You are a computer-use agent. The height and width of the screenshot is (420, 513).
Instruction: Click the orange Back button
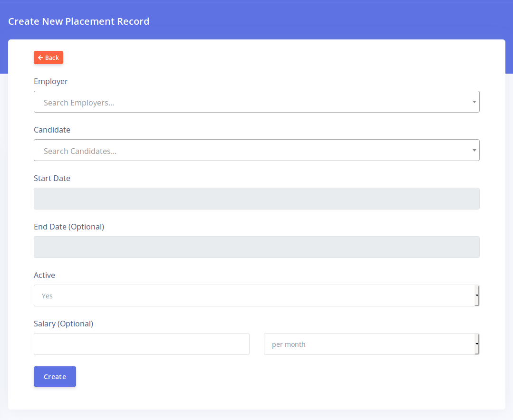(48, 57)
